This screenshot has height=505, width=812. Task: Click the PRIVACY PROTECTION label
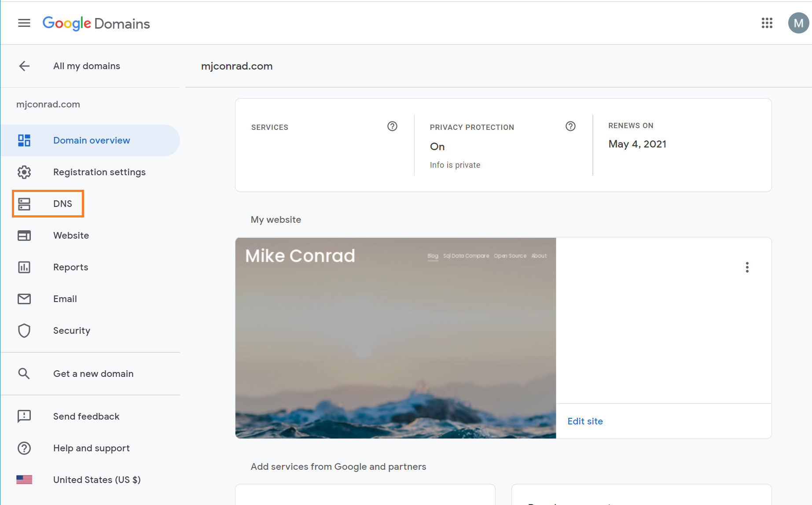(x=472, y=127)
